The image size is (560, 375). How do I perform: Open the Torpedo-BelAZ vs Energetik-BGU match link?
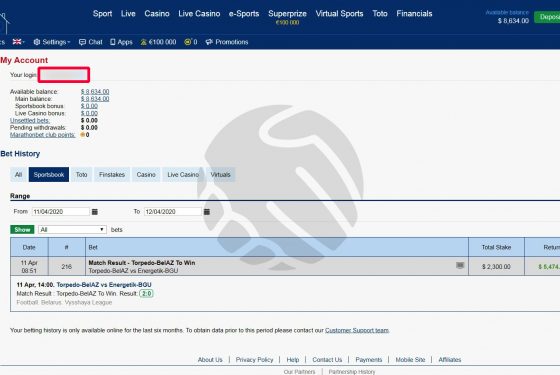pos(104,285)
